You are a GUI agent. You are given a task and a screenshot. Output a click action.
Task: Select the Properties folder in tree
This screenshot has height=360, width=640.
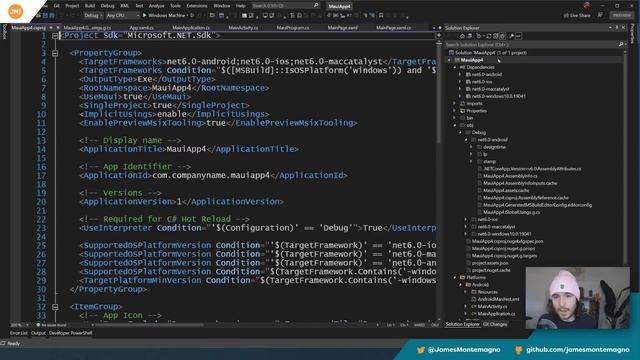click(x=476, y=111)
